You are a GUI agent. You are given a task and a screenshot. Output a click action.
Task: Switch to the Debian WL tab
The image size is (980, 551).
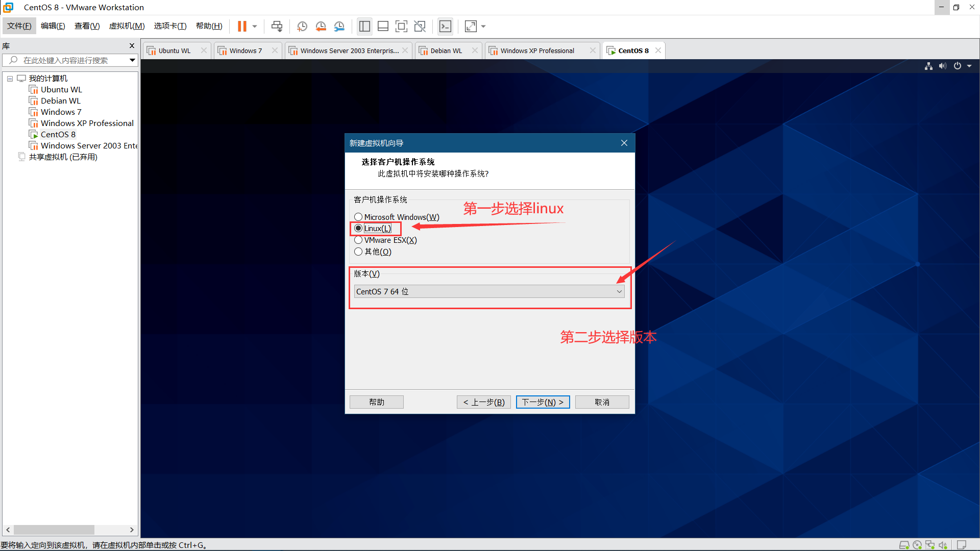tap(446, 51)
